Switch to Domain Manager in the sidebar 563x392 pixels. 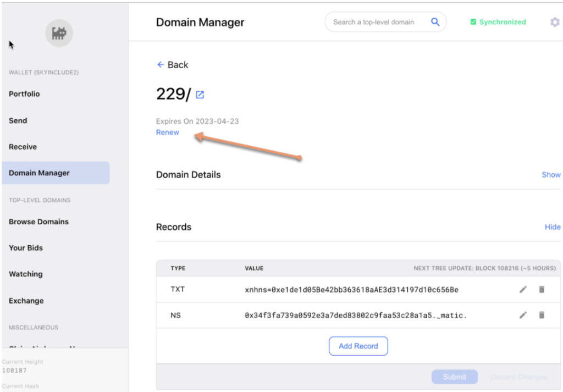(x=39, y=172)
